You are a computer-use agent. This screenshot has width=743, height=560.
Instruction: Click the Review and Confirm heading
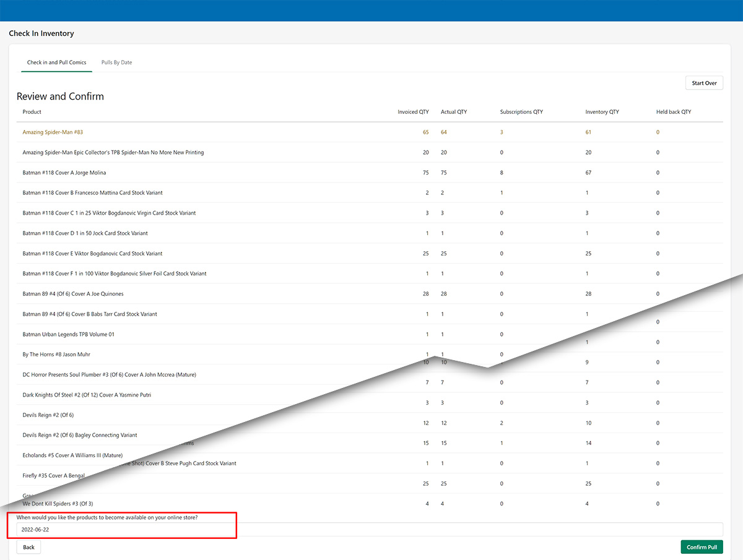(x=60, y=97)
